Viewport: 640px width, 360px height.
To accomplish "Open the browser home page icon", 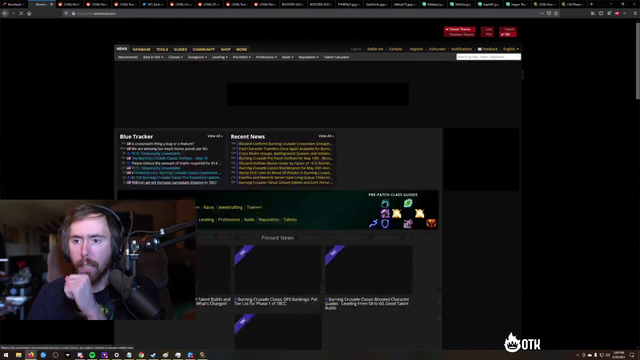I will [x=29, y=13].
